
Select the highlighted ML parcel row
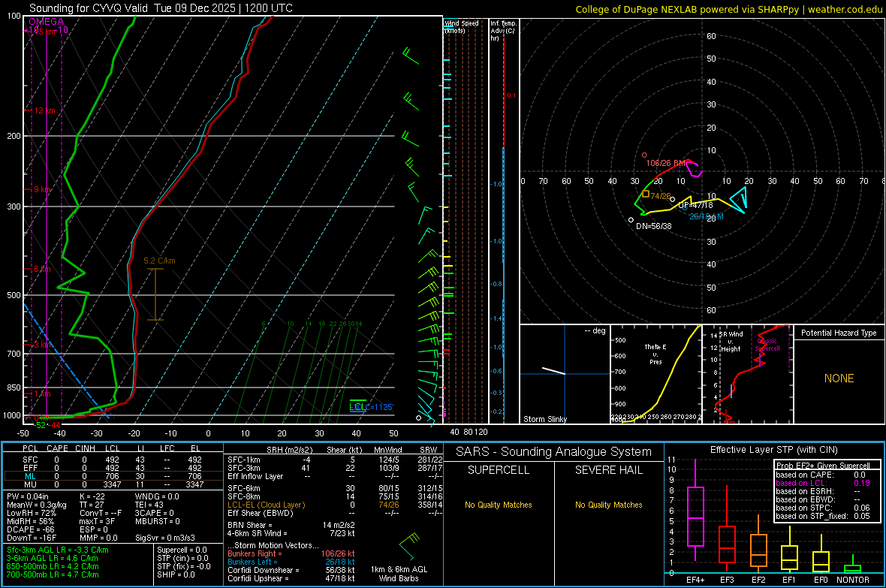pyautogui.click(x=113, y=476)
